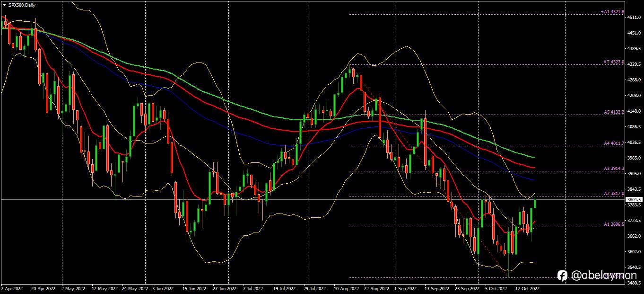Click 3662.0 on the price axis
The image size is (644, 294).
point(634,236)
